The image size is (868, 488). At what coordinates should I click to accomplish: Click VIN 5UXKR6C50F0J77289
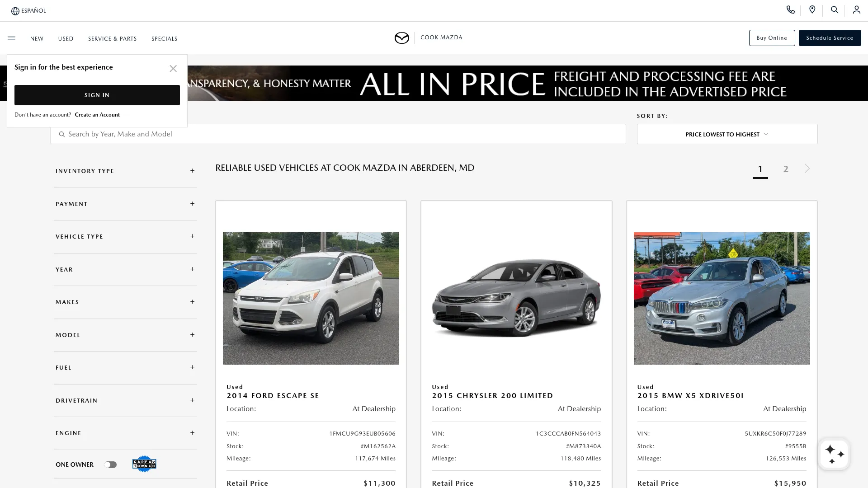click(x=775, y=433)
